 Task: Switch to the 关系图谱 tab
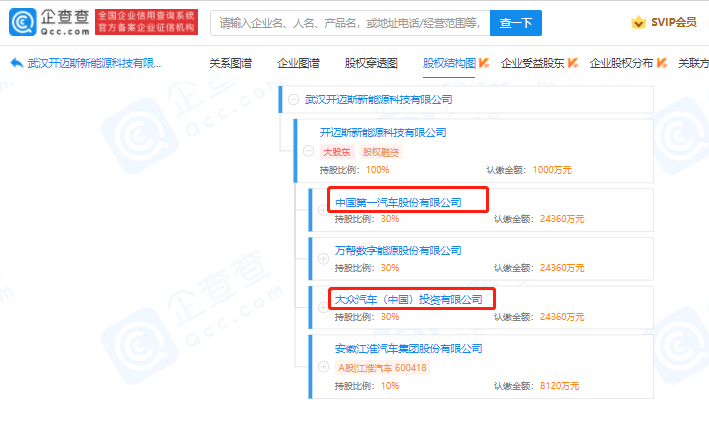tap(230, 63)
